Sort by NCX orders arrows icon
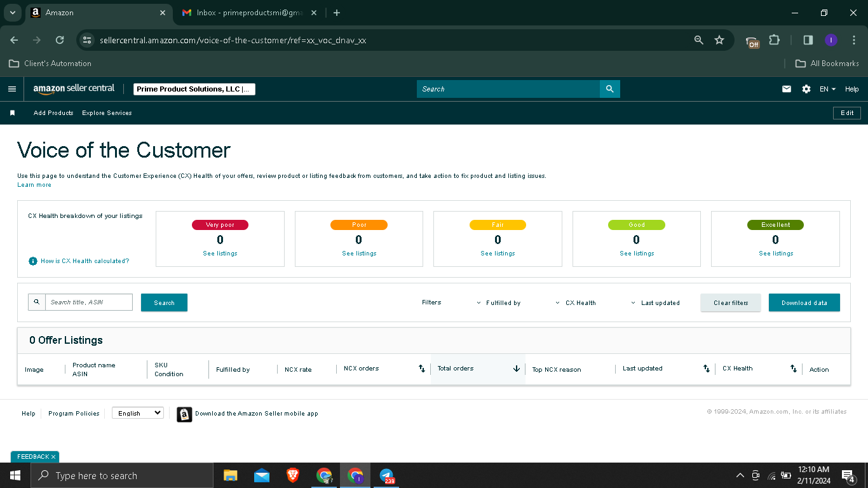 (421, 369)
